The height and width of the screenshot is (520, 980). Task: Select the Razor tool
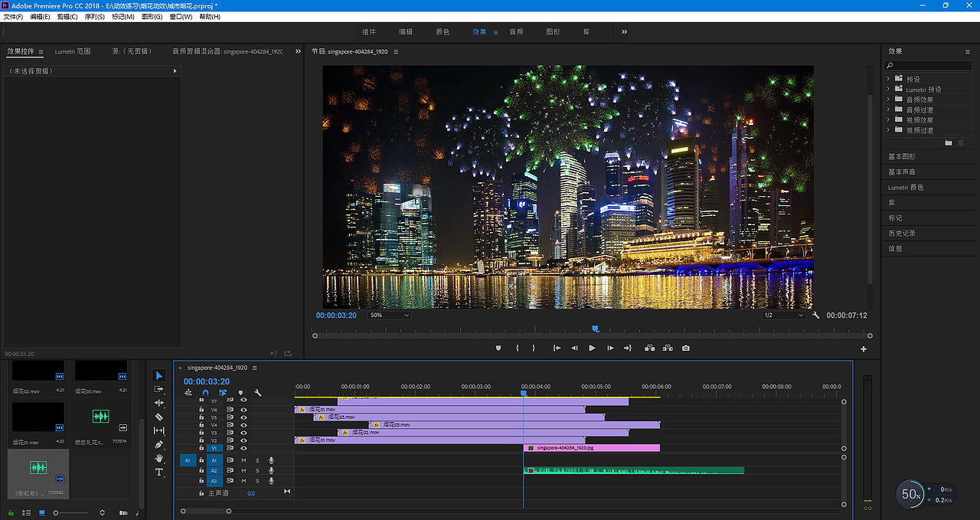coord(159,417)
